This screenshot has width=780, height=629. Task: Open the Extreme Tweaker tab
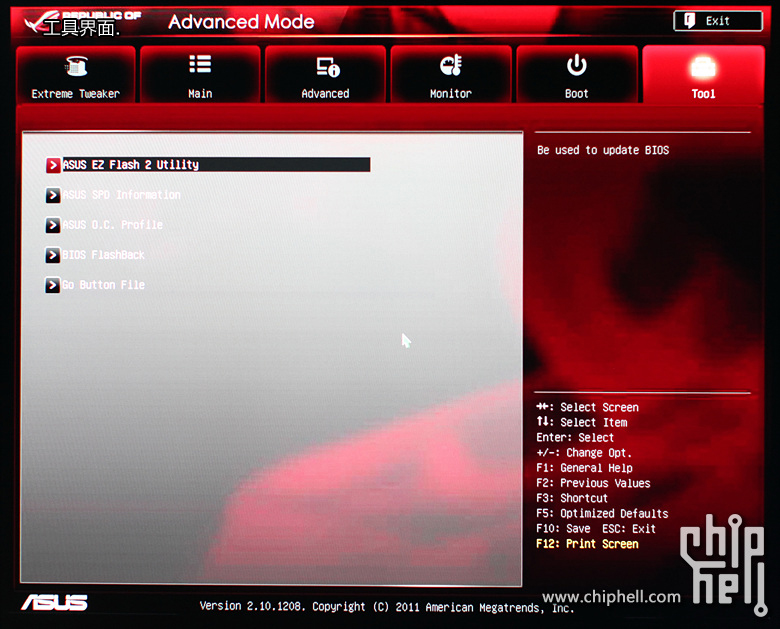point(76,75)
